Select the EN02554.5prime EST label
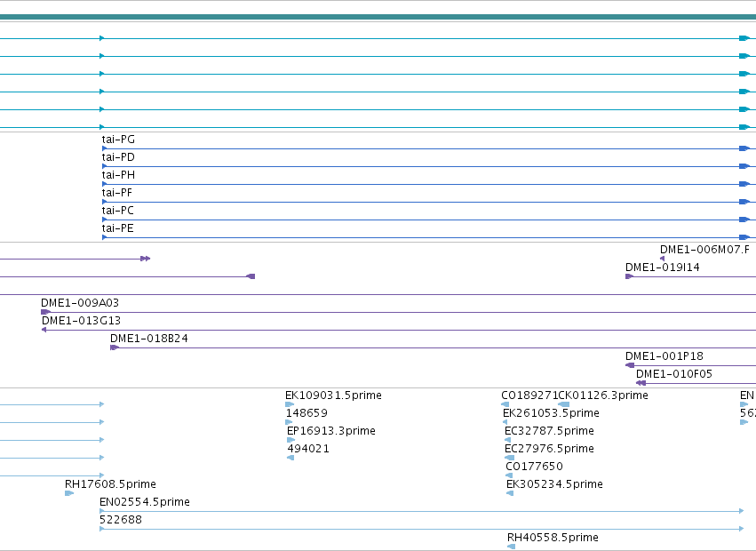The height and width of the screenshot is (551, 756). [x=145, y=502]
